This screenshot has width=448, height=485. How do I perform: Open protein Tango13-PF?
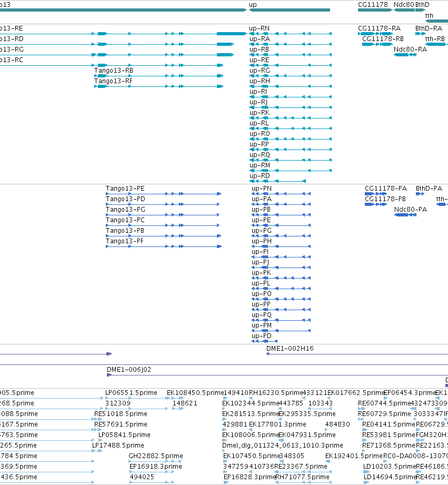tap(125, 241)
